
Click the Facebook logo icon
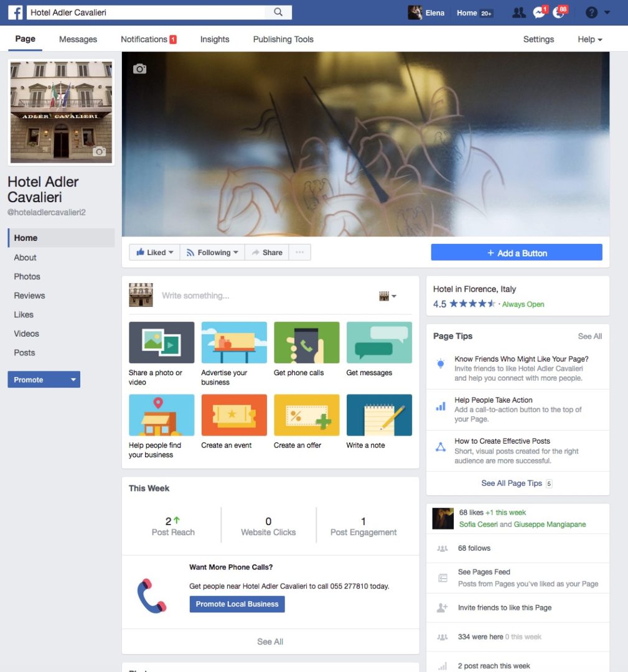pos(16,12)
